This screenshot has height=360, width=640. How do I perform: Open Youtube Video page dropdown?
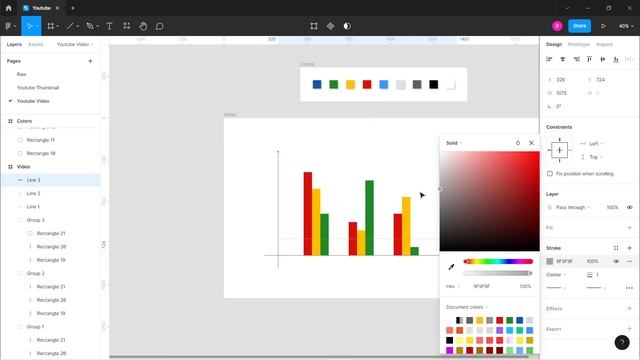point(75,44)
